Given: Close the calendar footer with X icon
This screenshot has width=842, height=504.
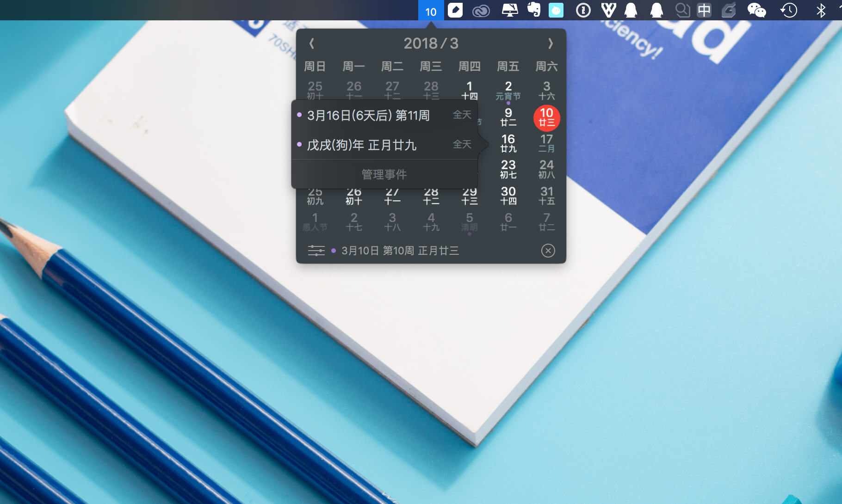Looking at the screenshot, I should [548, 251].
